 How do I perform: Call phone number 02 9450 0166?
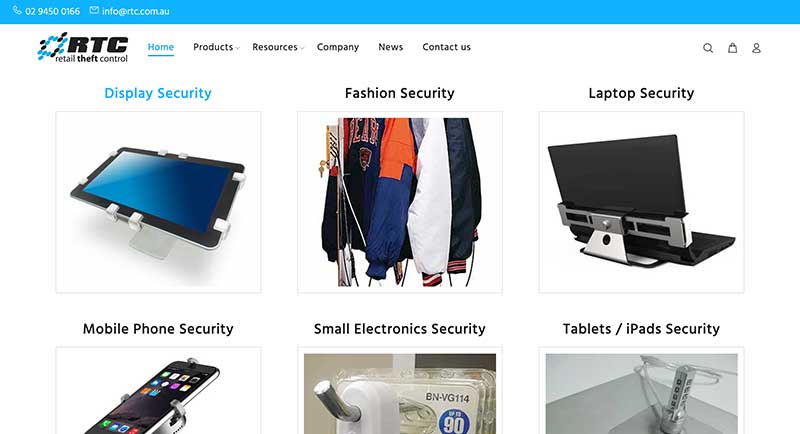click(53, 11)
